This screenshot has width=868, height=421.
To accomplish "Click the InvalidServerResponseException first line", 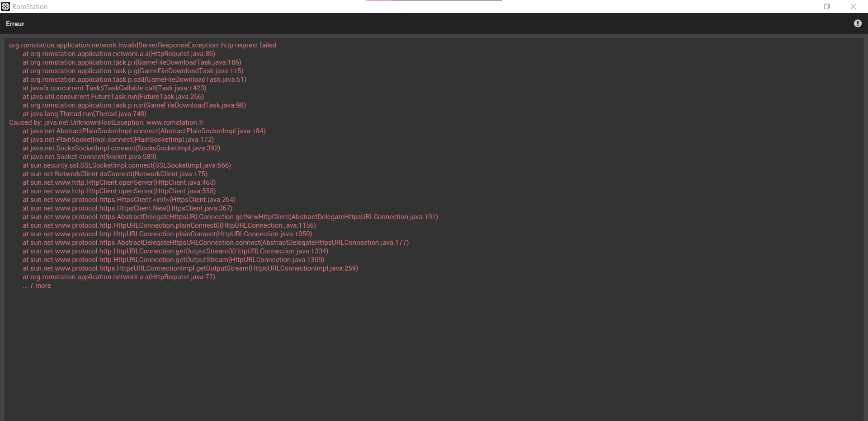I will tap(142, 45).
